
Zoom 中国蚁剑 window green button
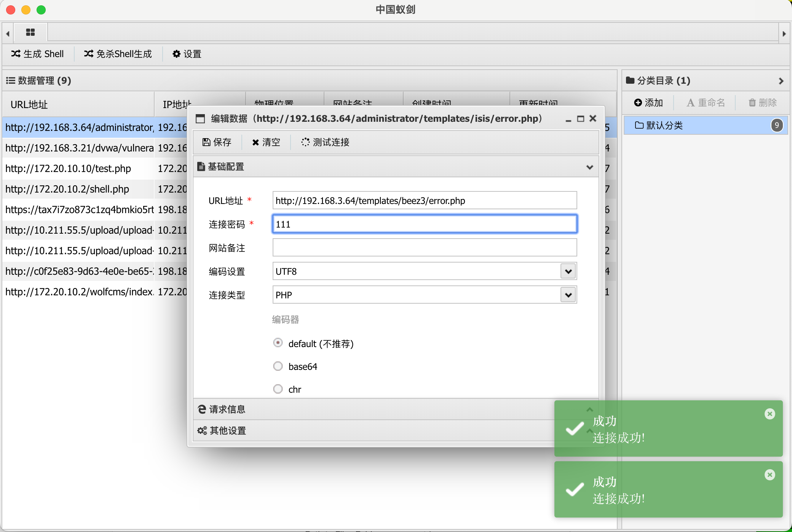41,10
